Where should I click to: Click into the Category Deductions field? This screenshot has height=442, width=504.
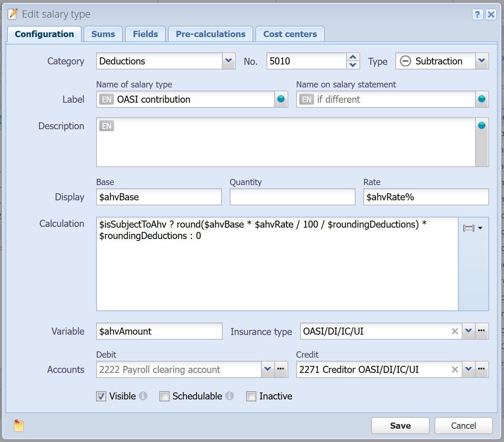[x=159, y=61]
